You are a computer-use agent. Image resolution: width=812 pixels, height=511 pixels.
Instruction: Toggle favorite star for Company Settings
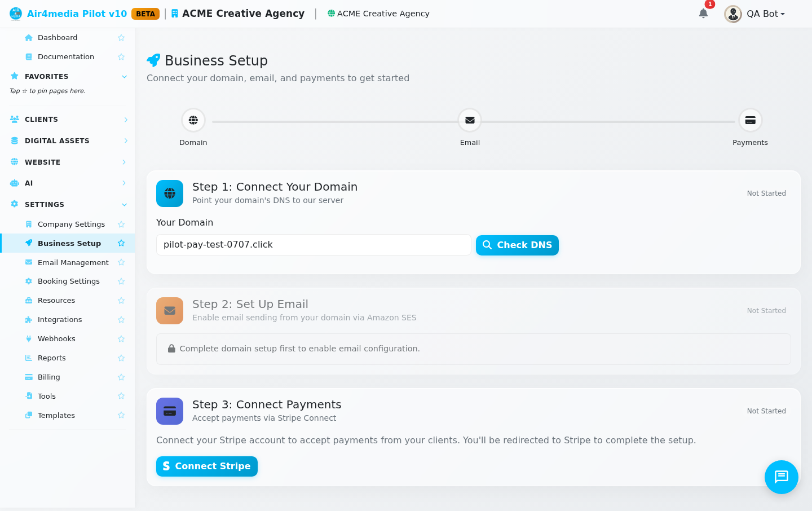pyautogui.click(x=121, y=224)
